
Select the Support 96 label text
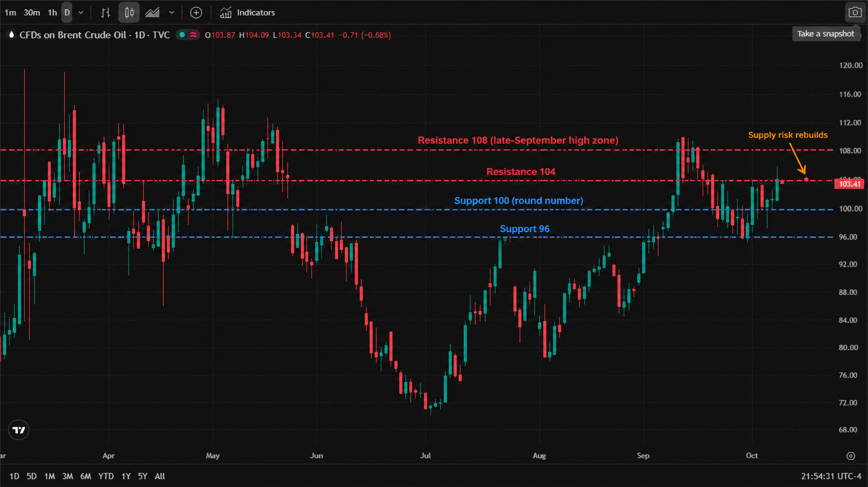click(524, 229)
